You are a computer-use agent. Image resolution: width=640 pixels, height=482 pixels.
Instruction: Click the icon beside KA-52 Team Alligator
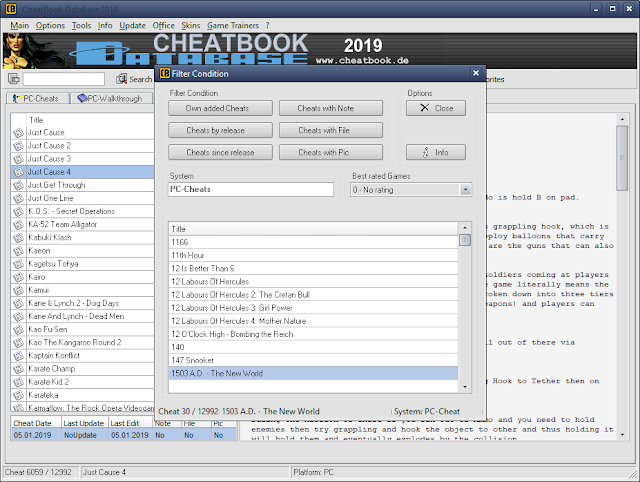[x=18, y=224]
